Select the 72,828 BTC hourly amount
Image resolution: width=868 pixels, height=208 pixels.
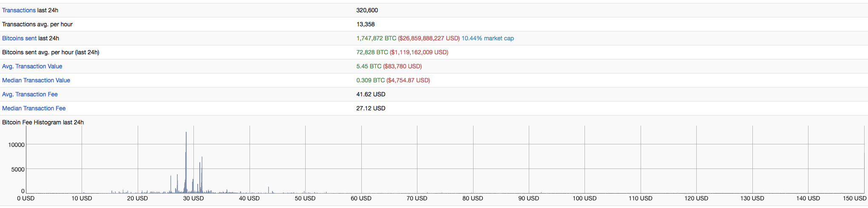point(372,52)
